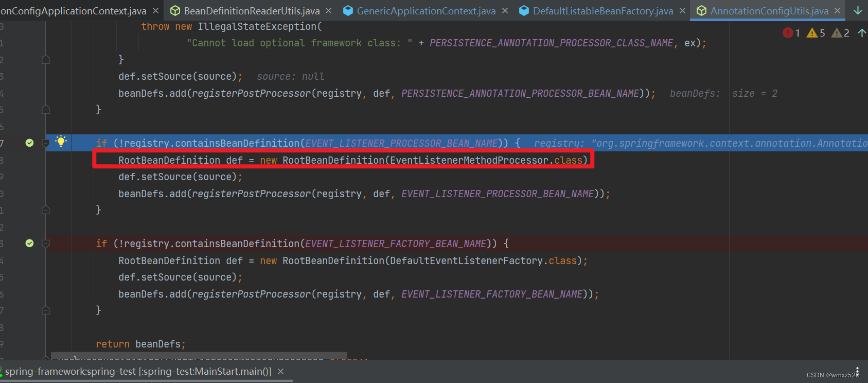Click PERSISTENCE_ANNOTATION_PROCESSOR_CLASS_NAME constant
868x383 pixels.
551,43
